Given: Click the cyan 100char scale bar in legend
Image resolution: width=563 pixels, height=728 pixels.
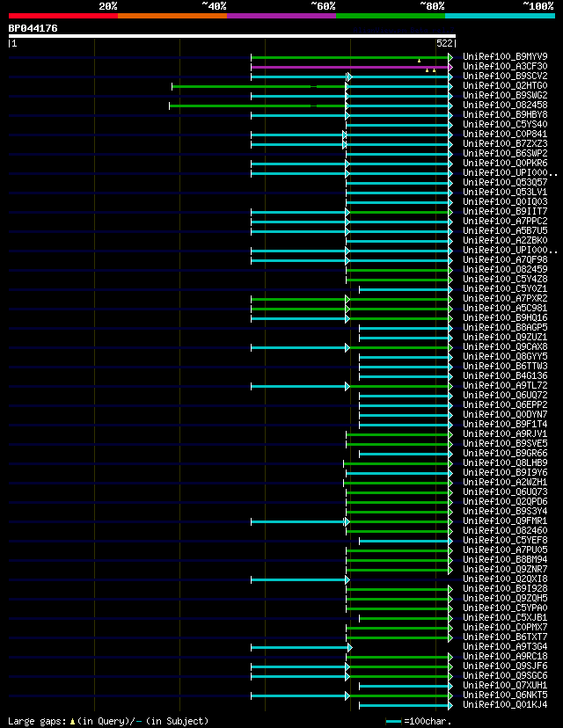Looking at the screenshot, I should point(394,722).
